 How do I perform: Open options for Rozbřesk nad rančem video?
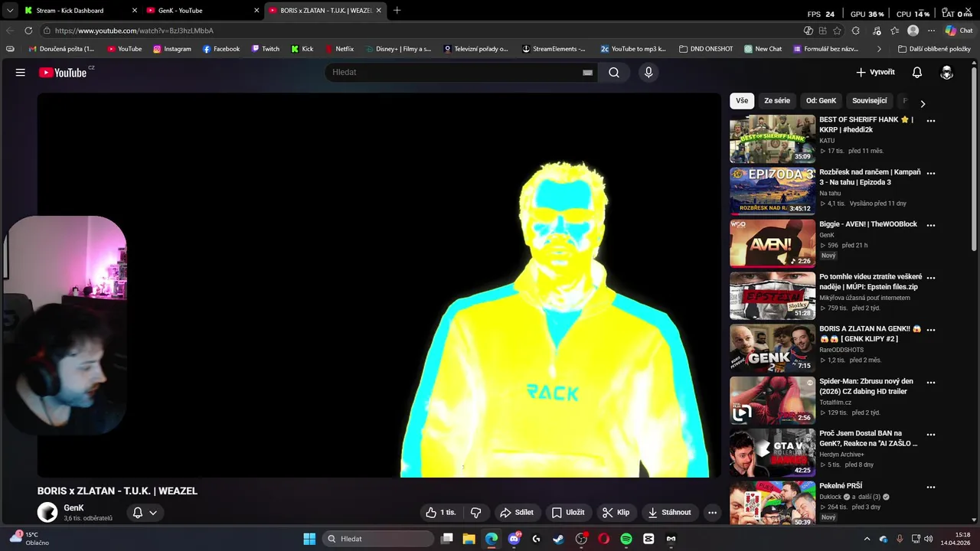pos(931,173)
